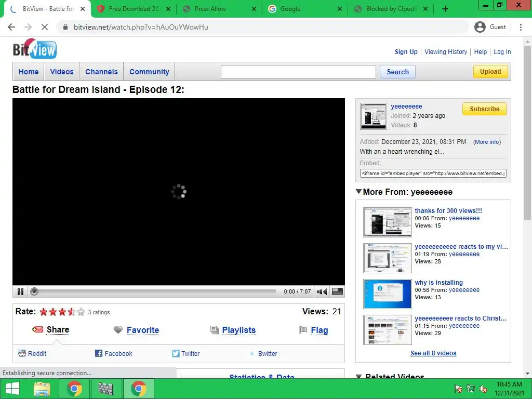Image resolution: width=532 pixels, height=399 pixels.
Task: Open the Community tab
Action: [x=149, y=72]
